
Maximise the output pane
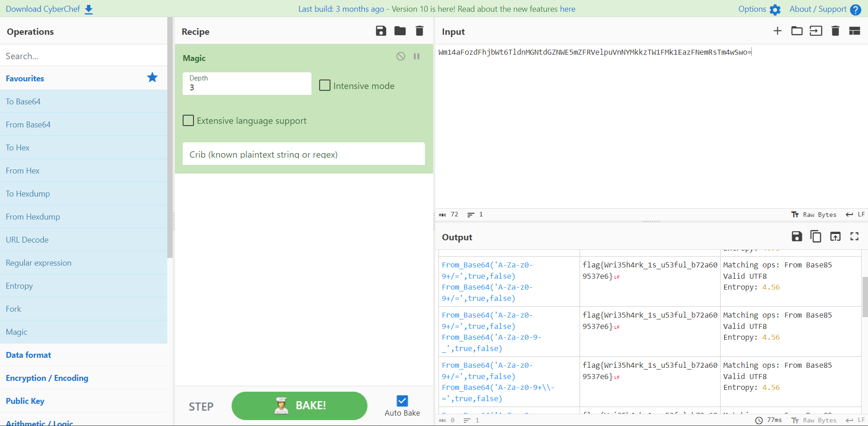click(x=854, y=236)
